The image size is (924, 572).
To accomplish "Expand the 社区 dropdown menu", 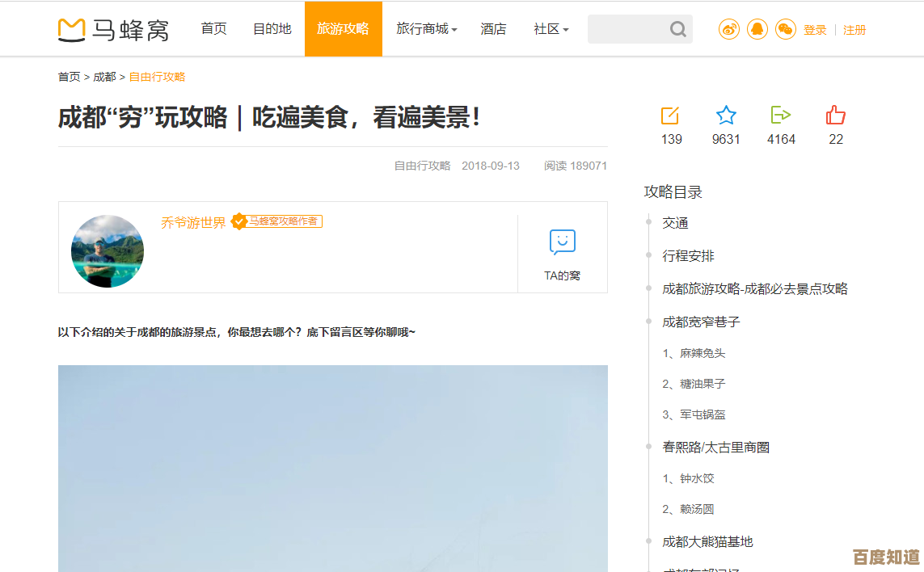I will point(551,29).
